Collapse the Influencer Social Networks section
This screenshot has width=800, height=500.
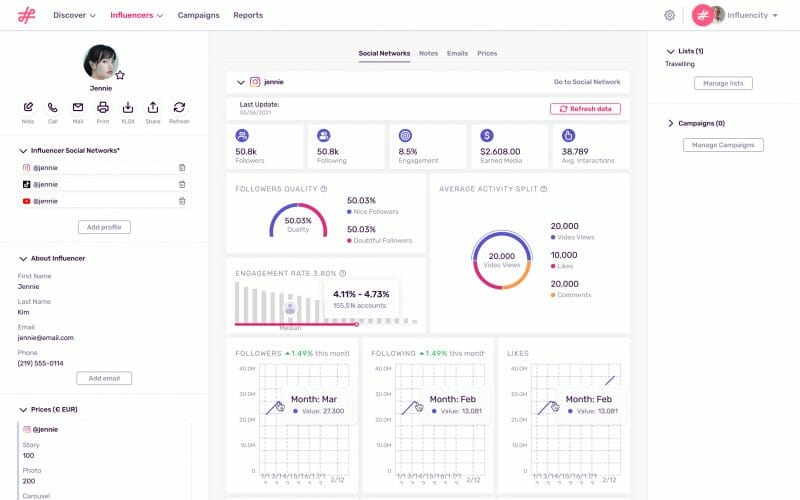(x=22, y=151)
